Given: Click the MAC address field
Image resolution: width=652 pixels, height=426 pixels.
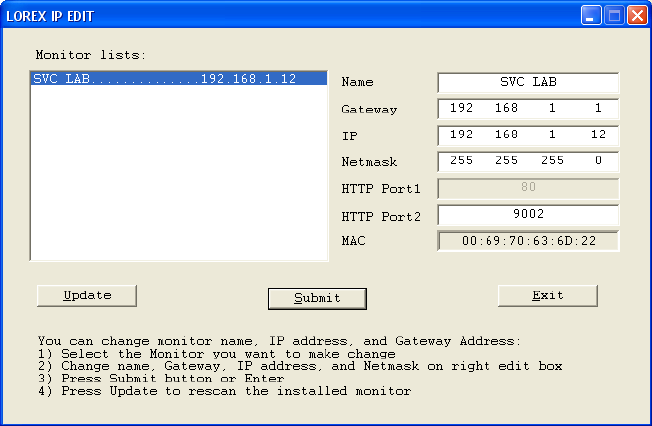Looking at the screenshot, I should (x=527, y=241).
